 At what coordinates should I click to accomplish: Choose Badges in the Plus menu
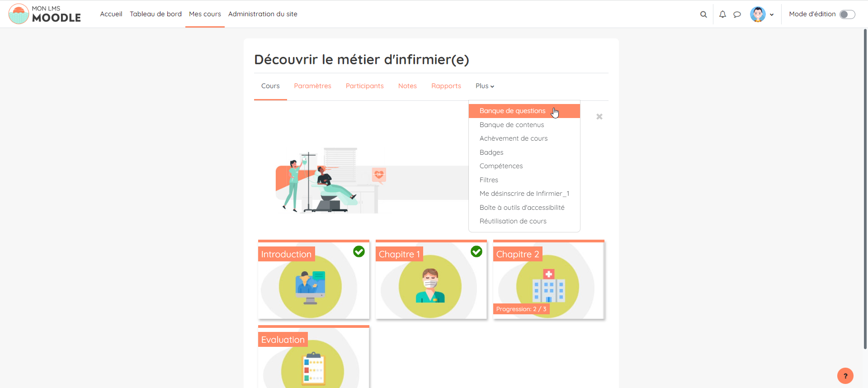491,152
